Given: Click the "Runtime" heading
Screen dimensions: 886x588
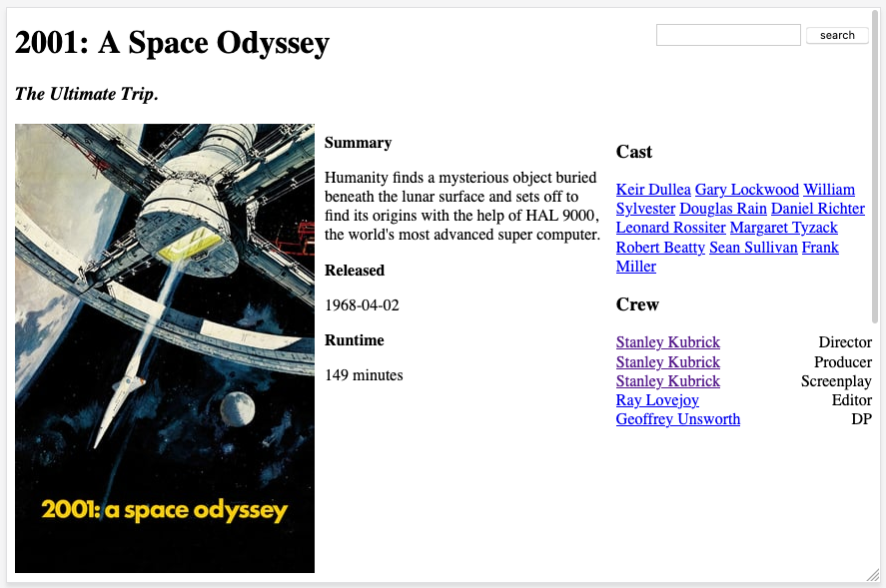Looking at the screenshot, I should pyautogui.click(x=355, y=340).
